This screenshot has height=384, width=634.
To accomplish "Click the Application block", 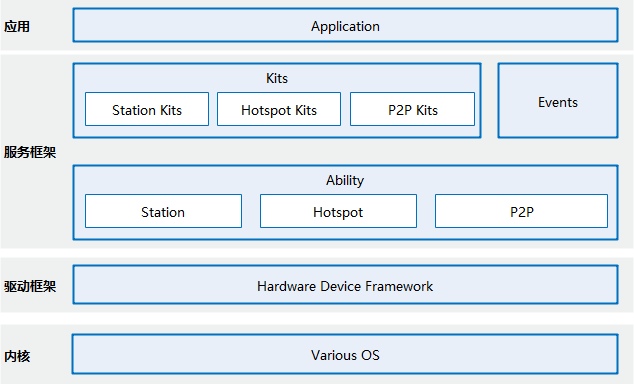I will click(345, 25).
